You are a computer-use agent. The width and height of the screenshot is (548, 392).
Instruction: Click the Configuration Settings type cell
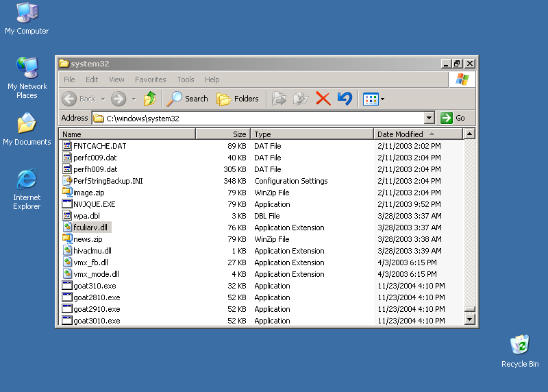(290, 181)
